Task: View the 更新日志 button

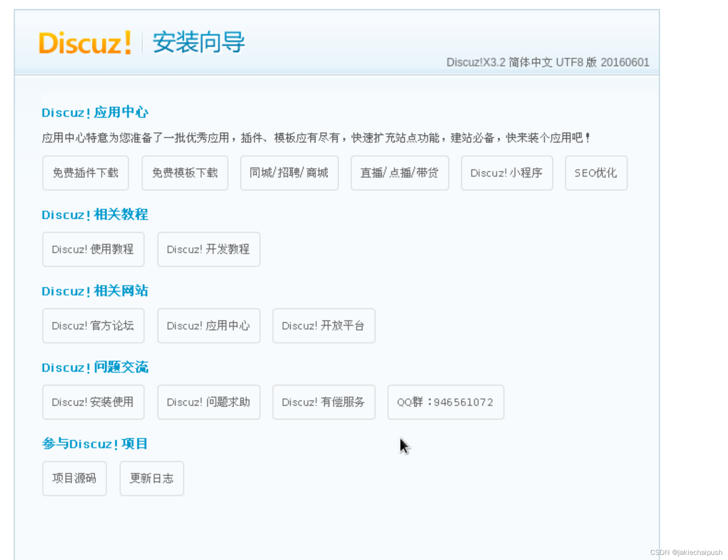Action: coord(152,478)
